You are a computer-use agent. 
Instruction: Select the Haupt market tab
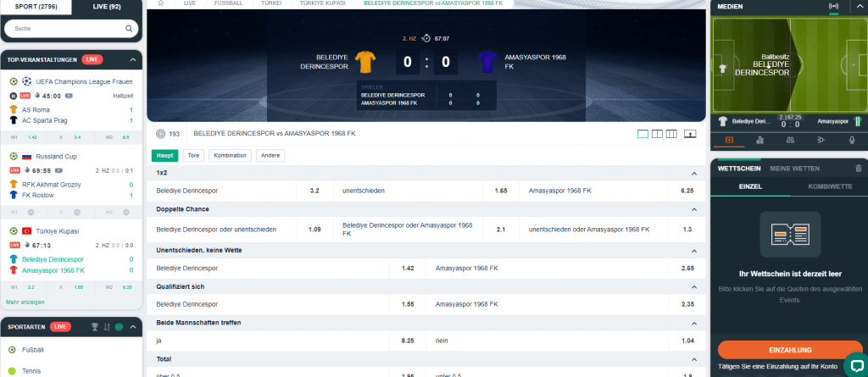tap(165, 156)
